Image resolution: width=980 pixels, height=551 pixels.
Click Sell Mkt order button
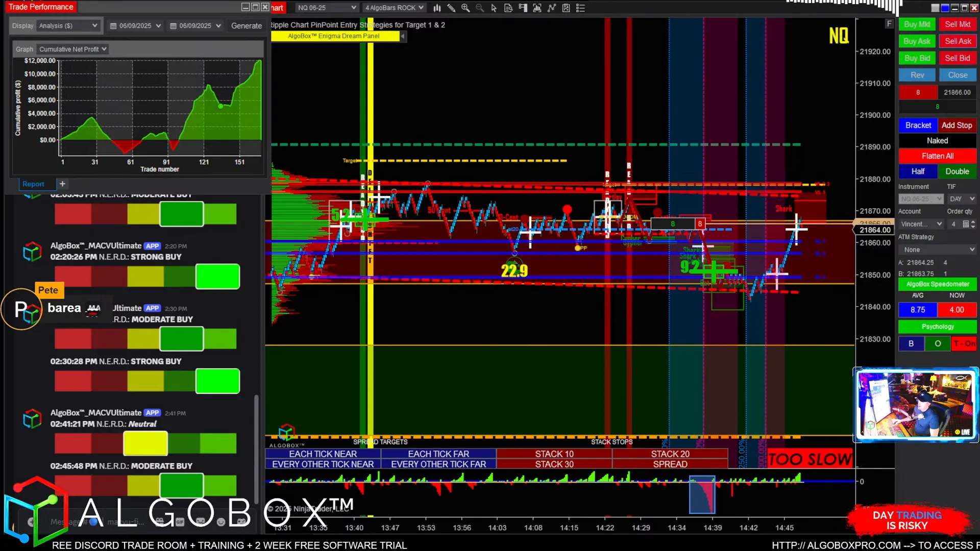[x=958, y=24]
